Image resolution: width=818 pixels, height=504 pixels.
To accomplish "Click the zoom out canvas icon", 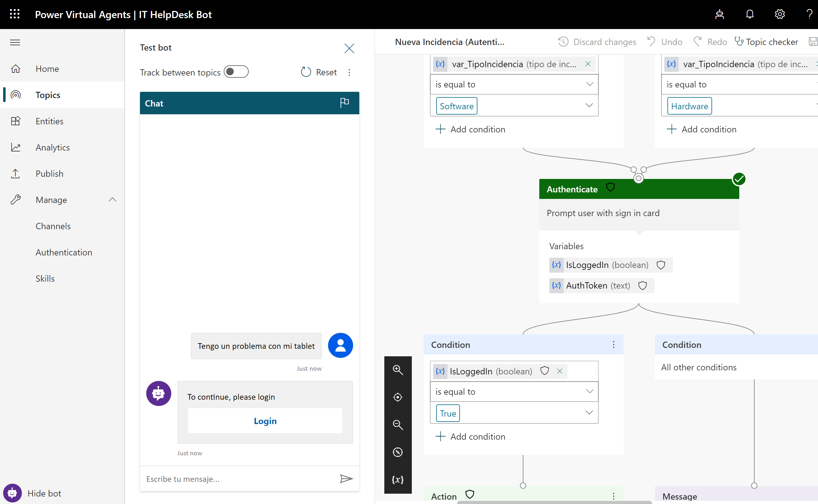I will pos(397,425).
